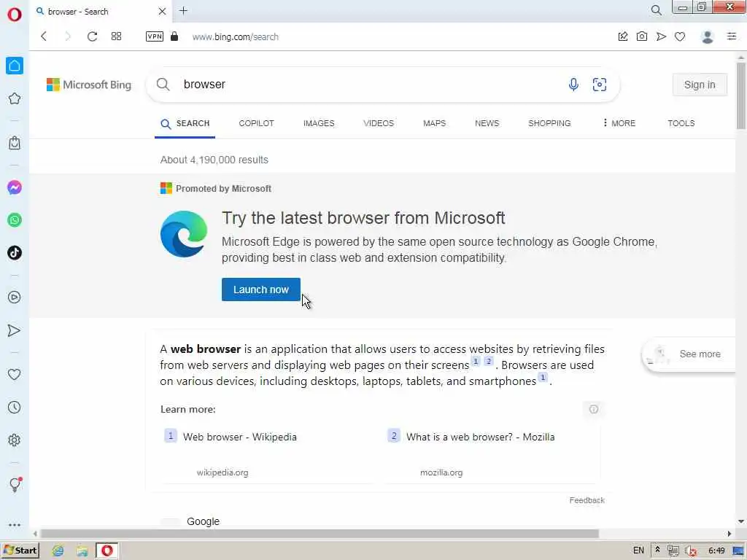Image resolution: width=747 pixels, height=560 pixels.
Task: Start voice search with microphone icon
Action: 573,85
